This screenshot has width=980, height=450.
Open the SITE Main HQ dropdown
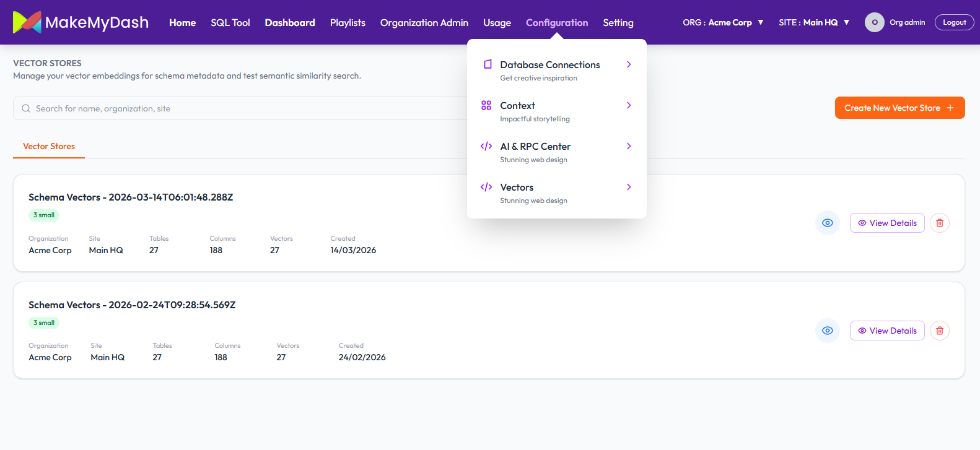pos(814,22)
